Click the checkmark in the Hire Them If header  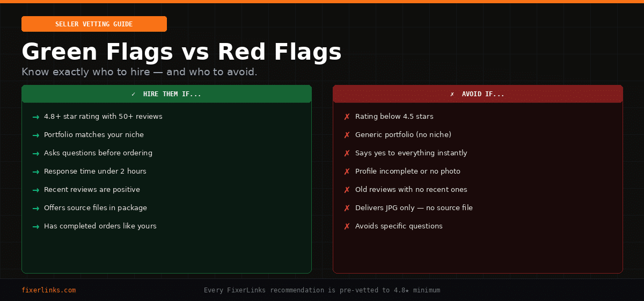(134, 94)
